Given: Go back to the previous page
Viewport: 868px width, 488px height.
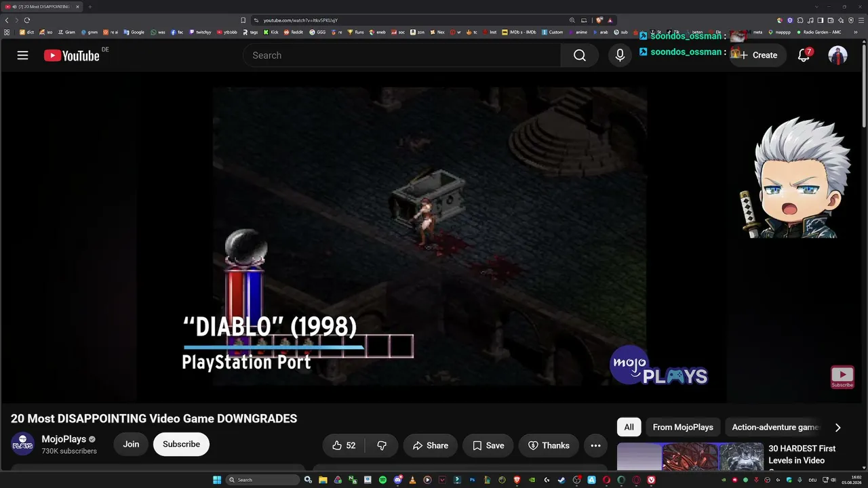Looking at the screenshot, I should coord(7,20).
